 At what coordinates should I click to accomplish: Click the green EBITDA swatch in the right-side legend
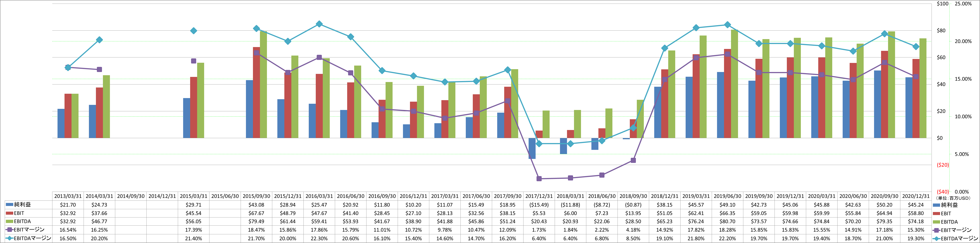[937, 222]
